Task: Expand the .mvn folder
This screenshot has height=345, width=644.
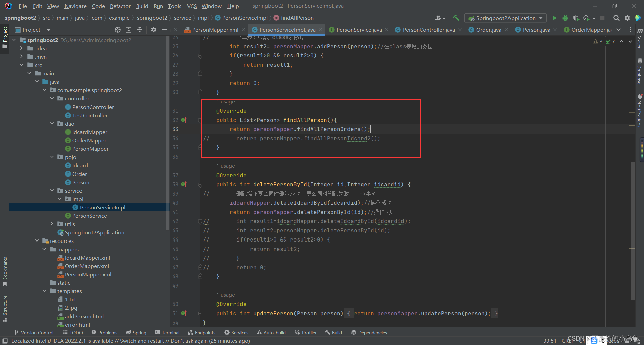Action: (21, 57)
